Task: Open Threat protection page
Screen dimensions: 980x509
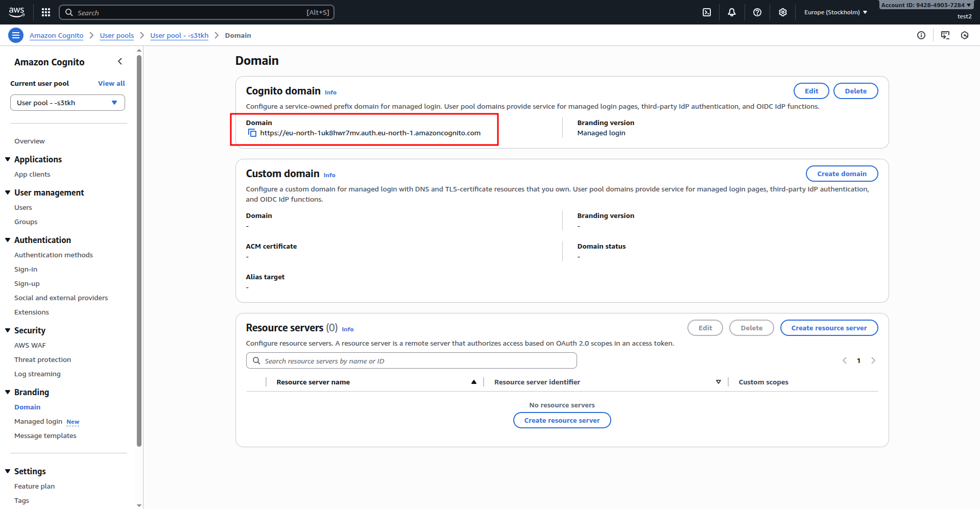Action: [43, 359]
